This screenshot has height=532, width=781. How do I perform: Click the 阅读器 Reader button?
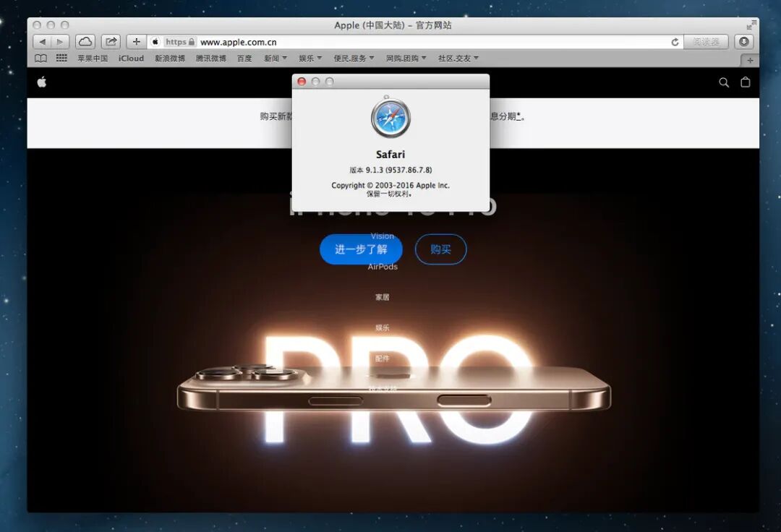tap(707, 42)
